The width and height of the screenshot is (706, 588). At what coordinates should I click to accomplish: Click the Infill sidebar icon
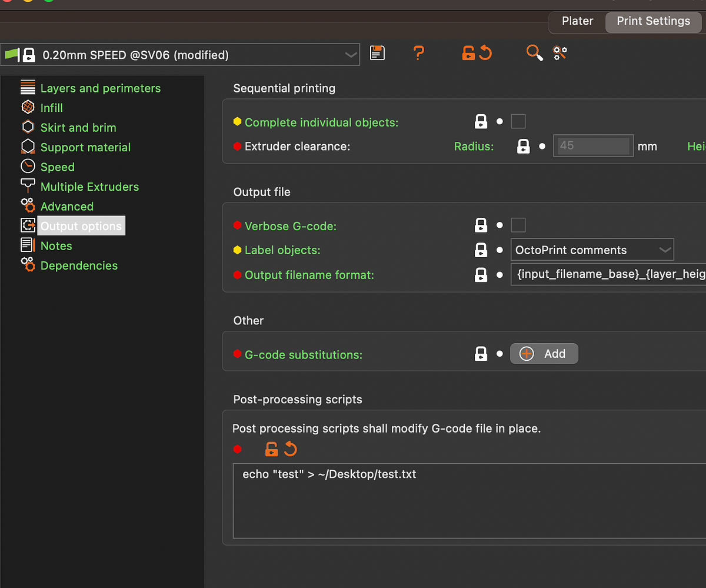pos(28,108)
